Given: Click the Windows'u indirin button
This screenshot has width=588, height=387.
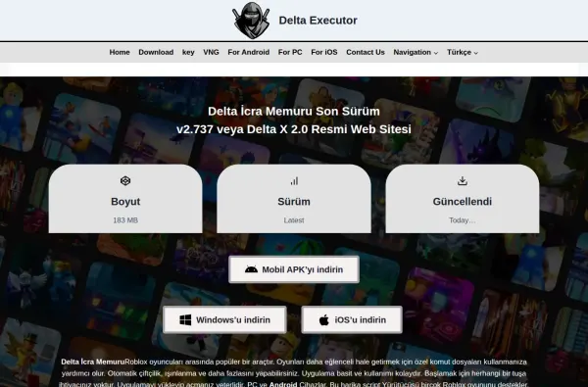Looking at the screenshot, I should pos(224,319).
